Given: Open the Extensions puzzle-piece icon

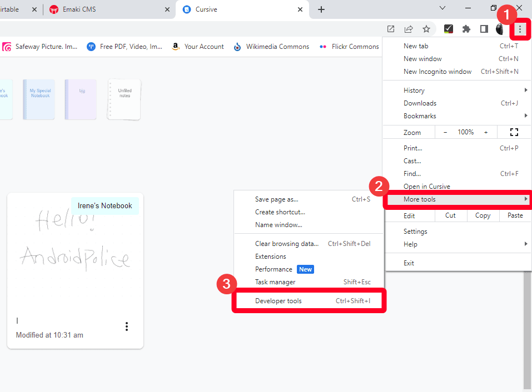Looking at the screenshot, I should tap(466, 28).
